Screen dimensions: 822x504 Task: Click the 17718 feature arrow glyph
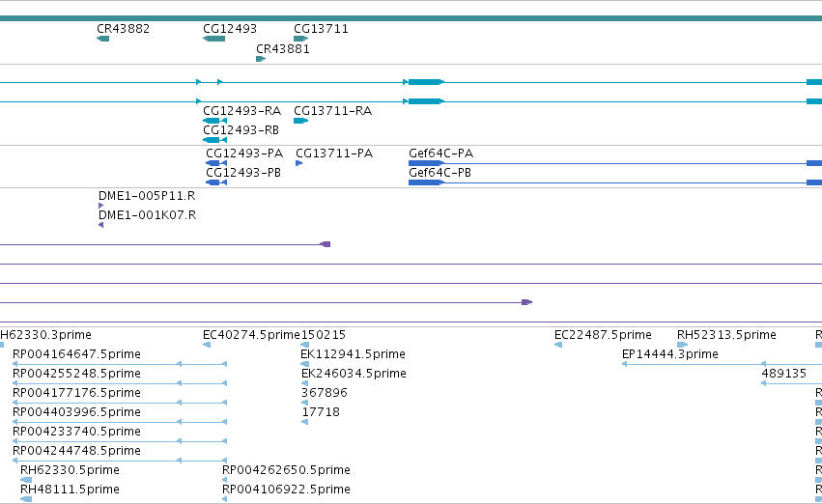pos(305,422)
